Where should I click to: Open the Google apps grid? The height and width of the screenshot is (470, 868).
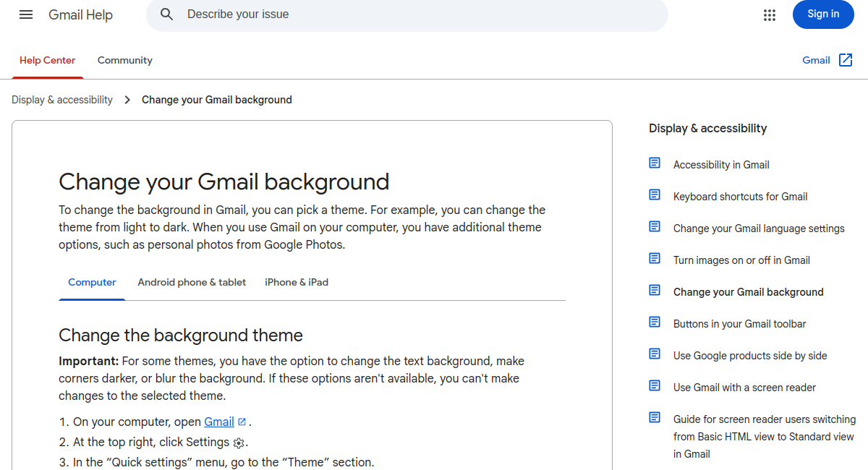770,14
